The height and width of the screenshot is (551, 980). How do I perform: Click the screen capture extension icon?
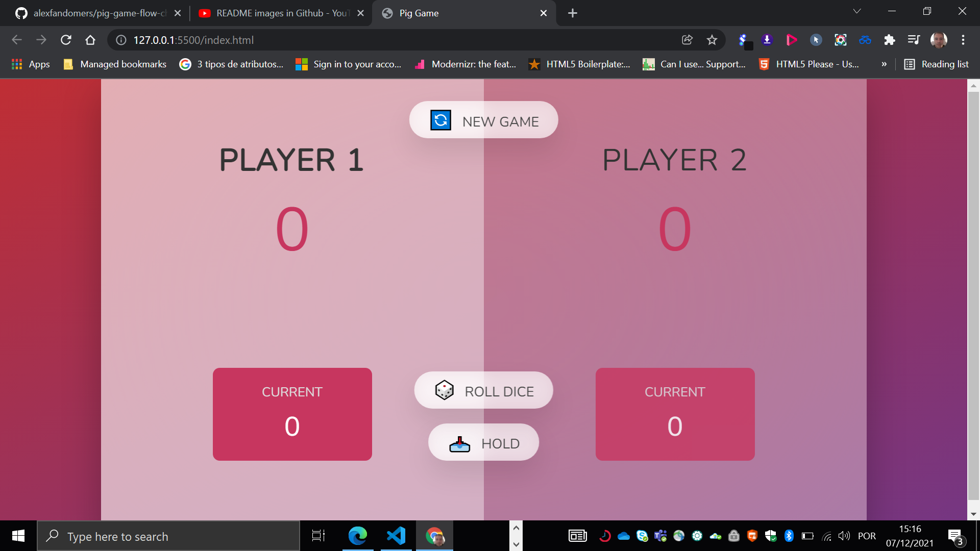click(840, 40)
